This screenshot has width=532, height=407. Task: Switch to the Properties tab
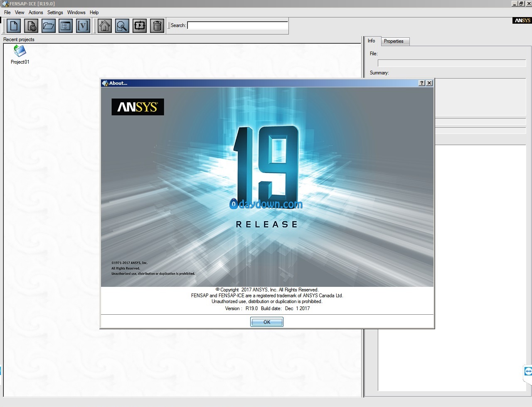(x=395, y=41)
